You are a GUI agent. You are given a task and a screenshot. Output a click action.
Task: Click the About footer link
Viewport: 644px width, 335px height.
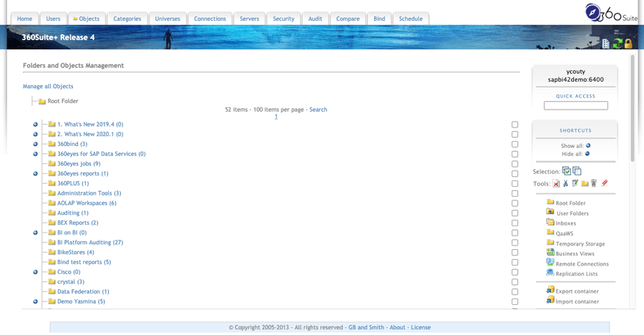[397, 327]
